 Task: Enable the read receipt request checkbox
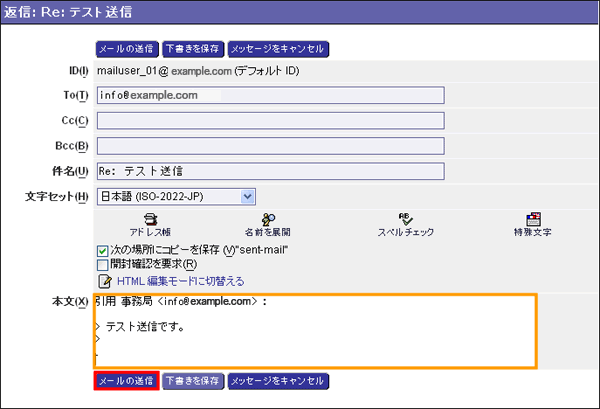coord(102,265)
